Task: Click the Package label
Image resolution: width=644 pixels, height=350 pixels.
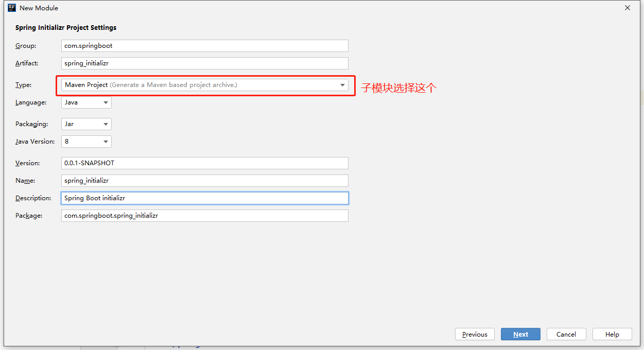Action: tap(29, 216)
